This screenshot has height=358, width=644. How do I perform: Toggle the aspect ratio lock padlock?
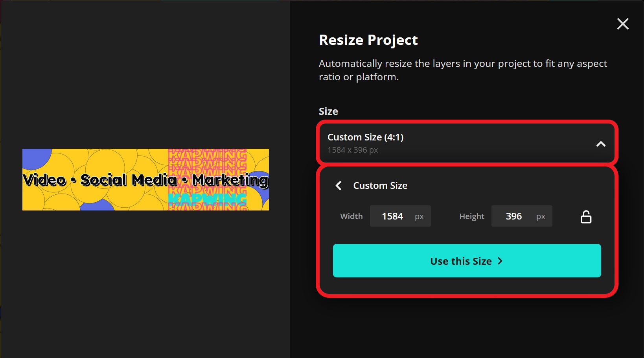(586, 216)
